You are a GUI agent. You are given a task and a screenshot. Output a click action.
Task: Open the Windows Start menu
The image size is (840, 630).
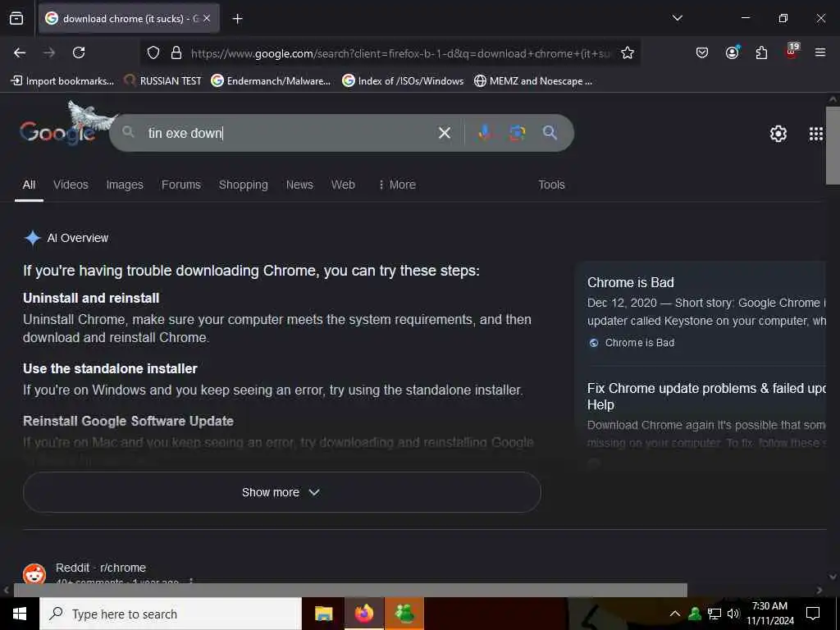coord(20,614)
